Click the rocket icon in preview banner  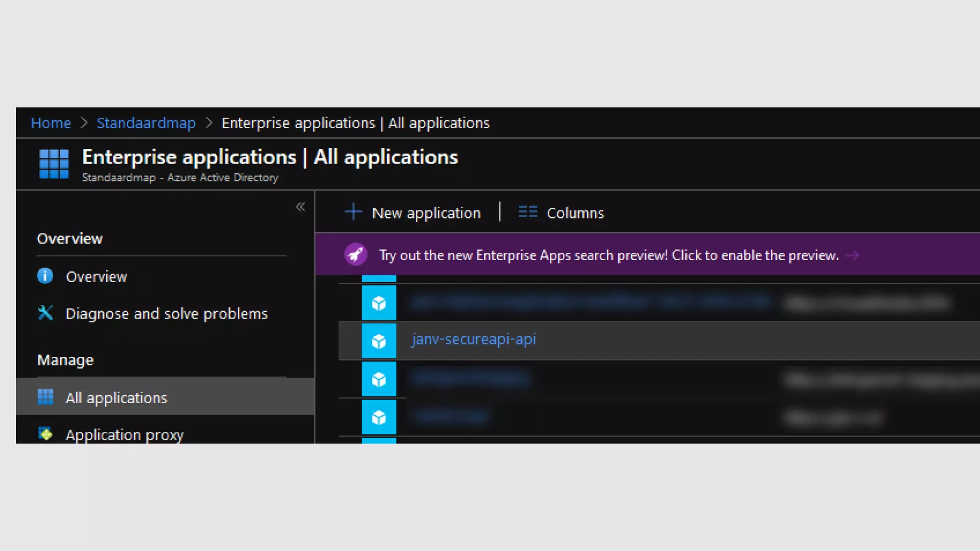coord(356,254)
